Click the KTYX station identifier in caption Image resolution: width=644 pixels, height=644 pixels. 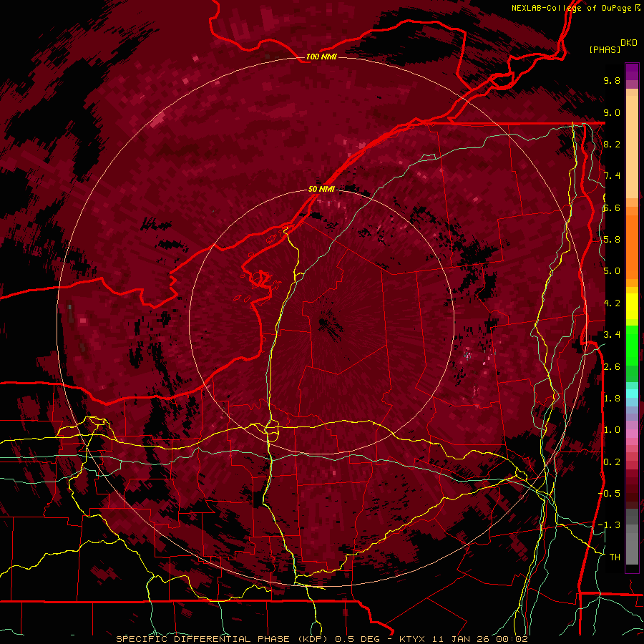point(414,639)
